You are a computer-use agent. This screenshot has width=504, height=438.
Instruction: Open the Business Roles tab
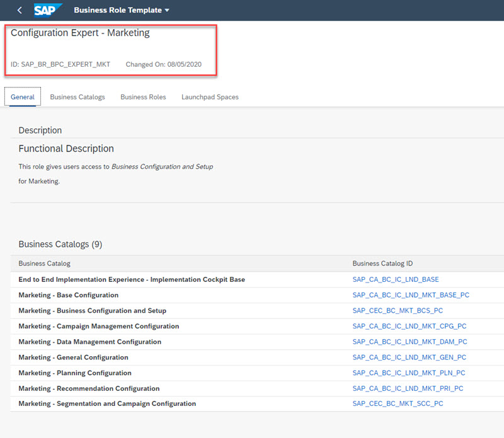tap(143, 97)
